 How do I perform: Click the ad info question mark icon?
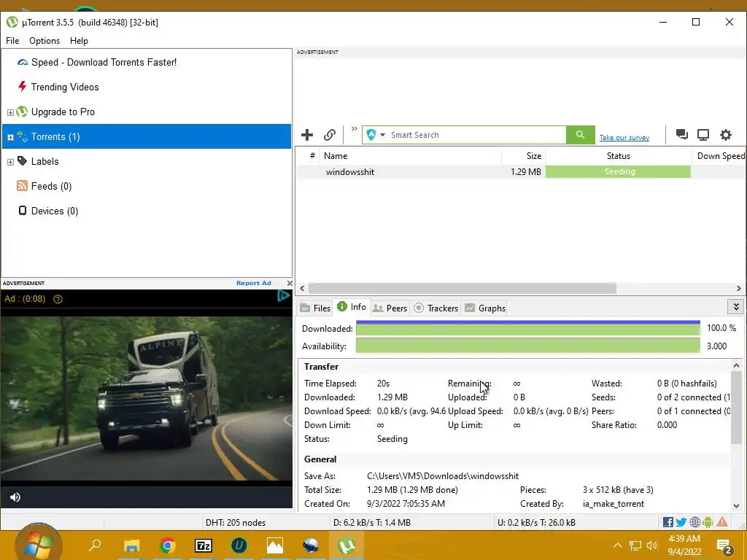[x=58, y=300]
